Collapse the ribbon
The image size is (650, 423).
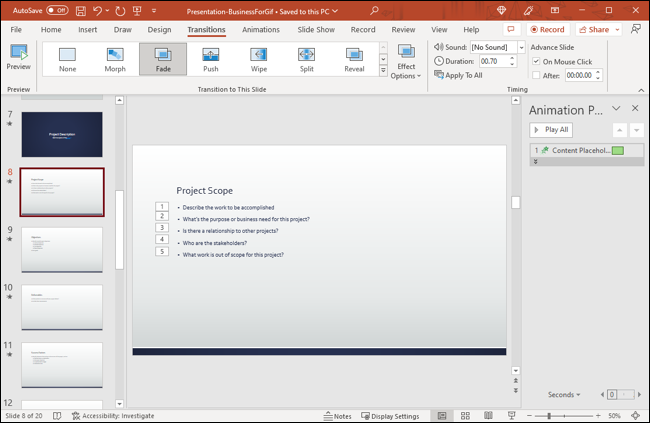pyautogui.click(x=641, y=90)
